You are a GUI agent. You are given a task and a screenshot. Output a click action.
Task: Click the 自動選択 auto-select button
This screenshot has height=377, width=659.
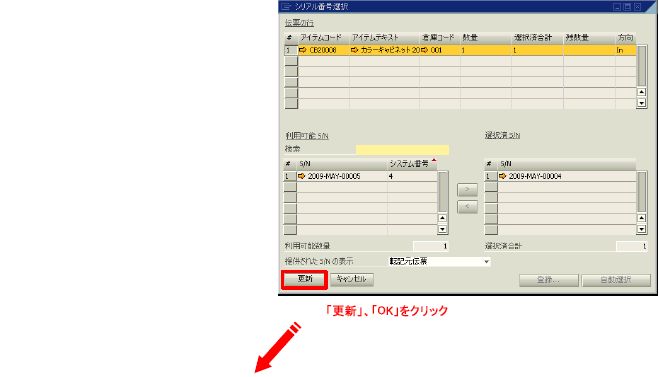(616, 280)
